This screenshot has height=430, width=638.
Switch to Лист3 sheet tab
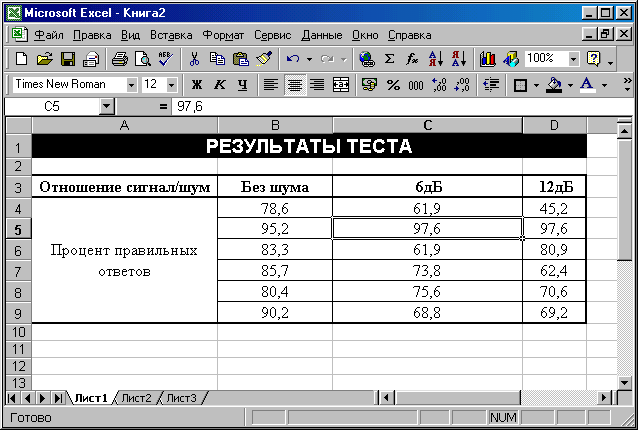(x=181, y=398)
